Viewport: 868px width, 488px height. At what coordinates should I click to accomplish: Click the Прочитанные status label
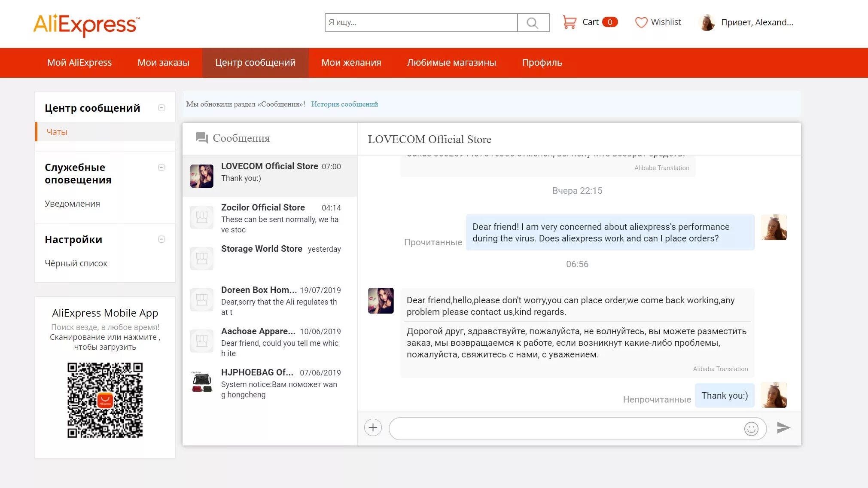pos(433,242)
